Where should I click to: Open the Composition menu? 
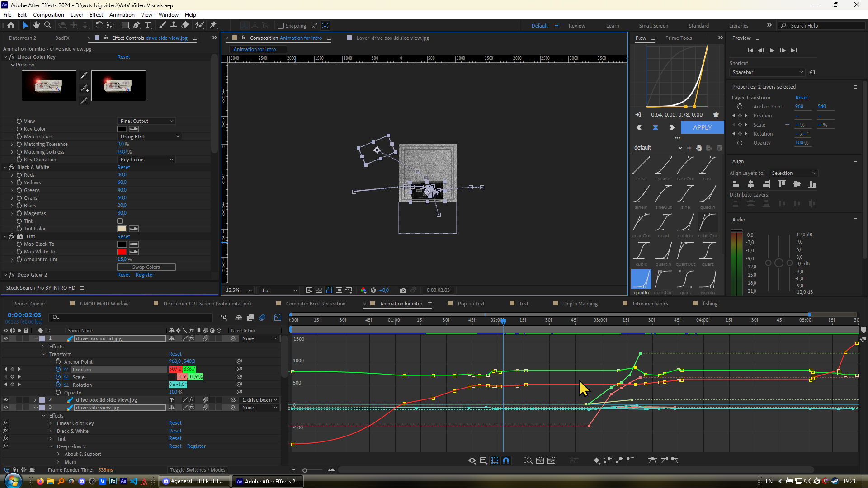48,14
